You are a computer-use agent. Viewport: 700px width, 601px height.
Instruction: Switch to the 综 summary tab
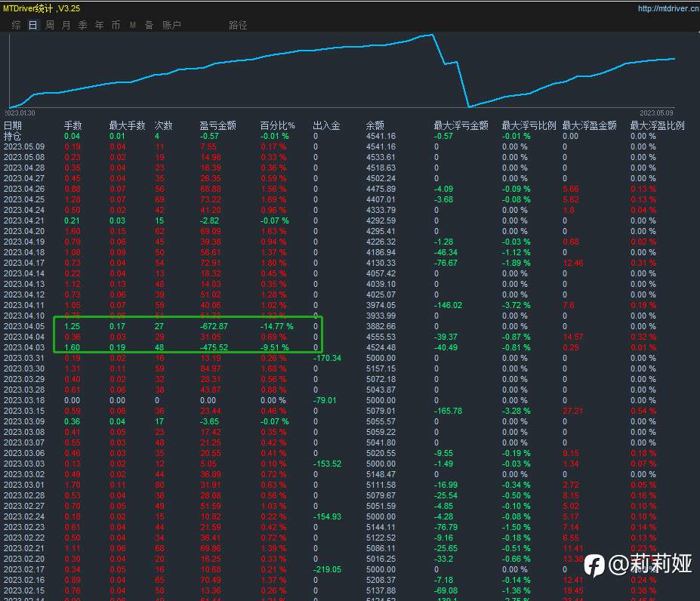(16, 25)
